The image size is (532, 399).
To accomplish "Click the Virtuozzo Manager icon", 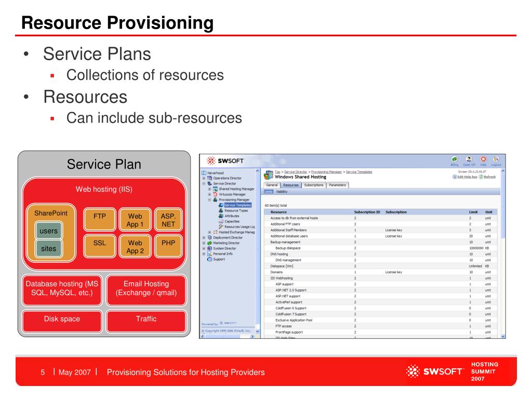I will coord(215,194).
